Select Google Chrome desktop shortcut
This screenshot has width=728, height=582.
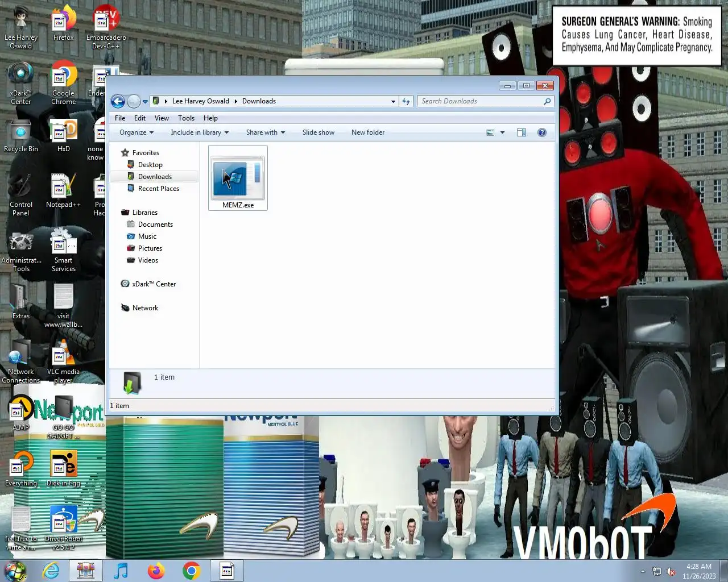[64, 84]
